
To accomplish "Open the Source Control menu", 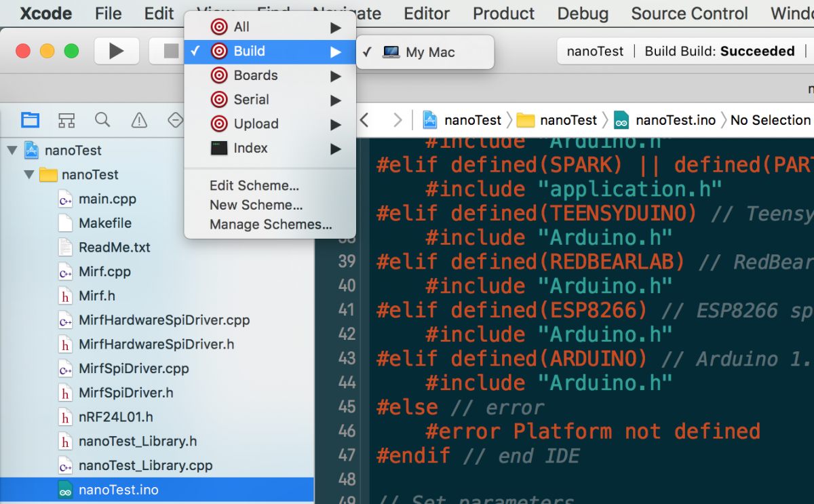I will pyautogui.click(x=690, y=14).
